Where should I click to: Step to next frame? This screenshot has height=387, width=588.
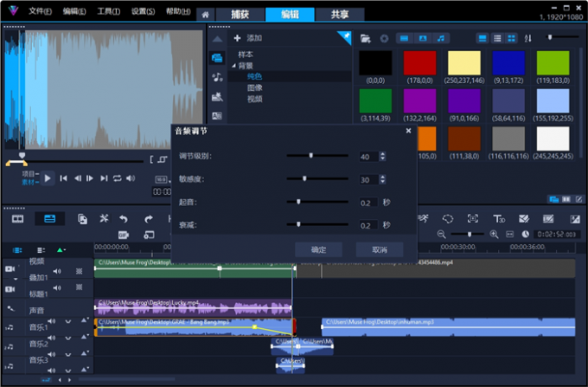(x=90, y=178)
